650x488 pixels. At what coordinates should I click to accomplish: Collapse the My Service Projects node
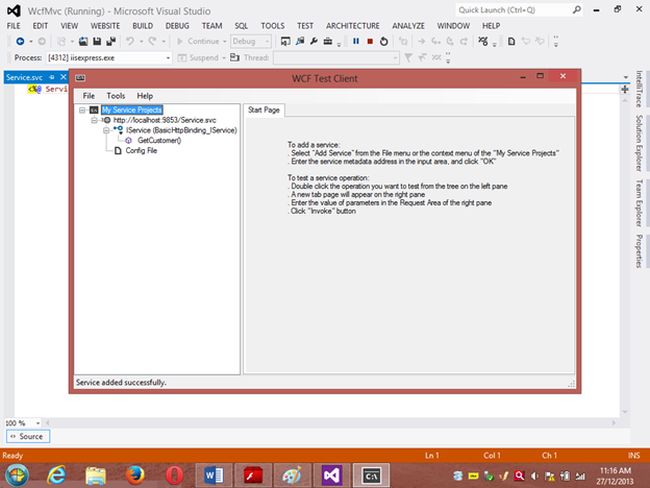pyautogui.click(x=82, y=110)
